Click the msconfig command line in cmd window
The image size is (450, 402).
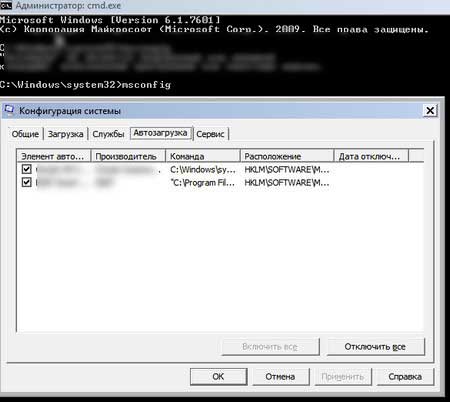pyautogui.click(x=85, y=85)
